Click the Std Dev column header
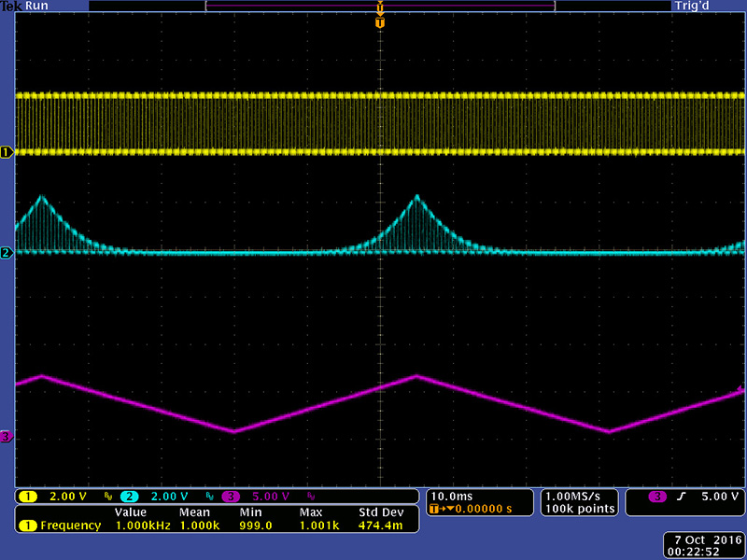 coord(381,512)
